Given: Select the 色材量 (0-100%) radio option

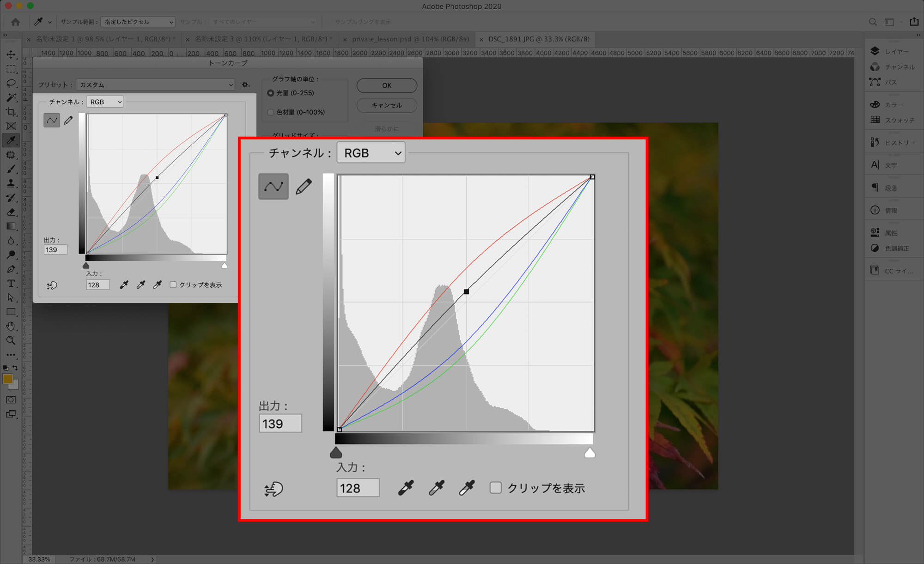Looking at the screenshot, I should (271, 112).
